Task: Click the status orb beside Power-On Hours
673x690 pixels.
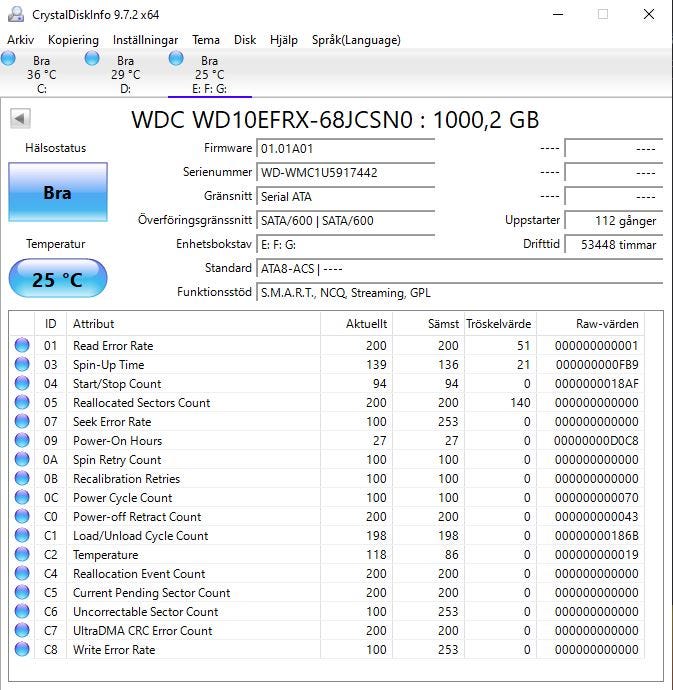Action: [x=22, y=441]
